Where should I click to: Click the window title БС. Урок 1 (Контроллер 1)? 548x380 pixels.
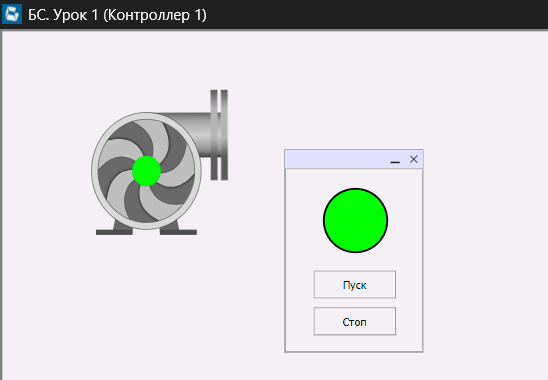click(x=117, y=15)
